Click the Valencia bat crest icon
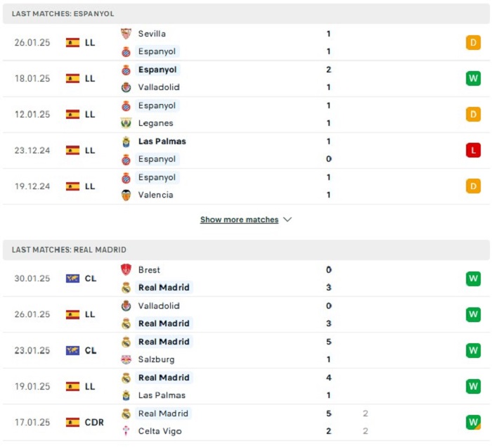This screenshot has width=492, height=448. click(126, 195)
